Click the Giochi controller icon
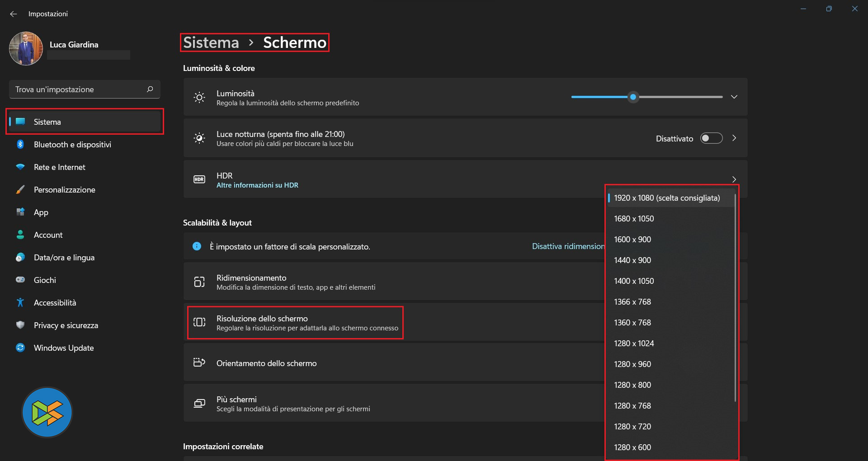 pyautogui.click(x=20, y=280)
